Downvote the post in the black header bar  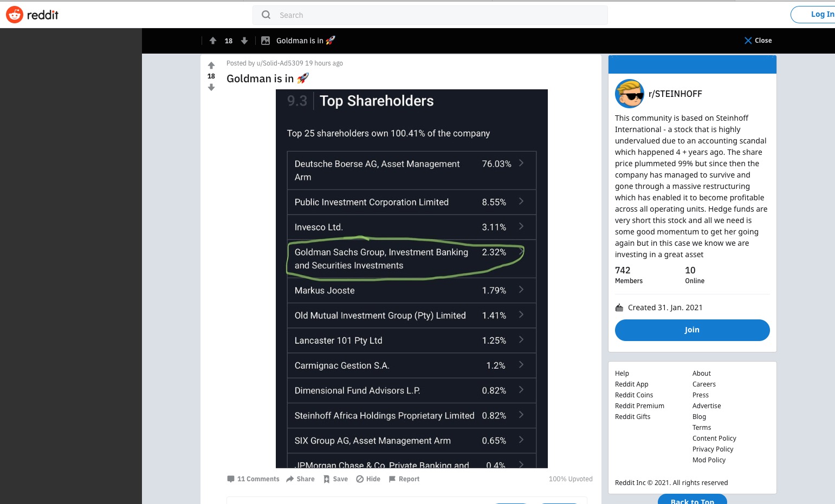click(244, 41)
